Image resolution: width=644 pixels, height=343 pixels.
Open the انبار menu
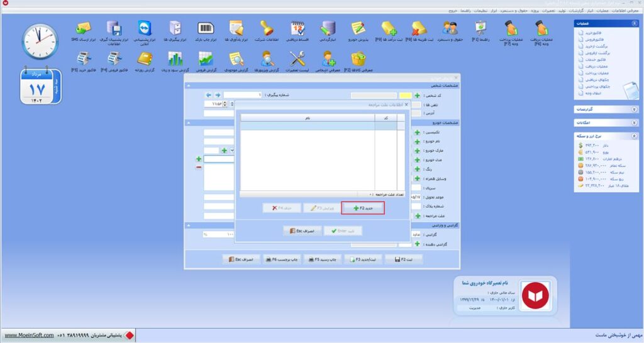tap(590, 11)
